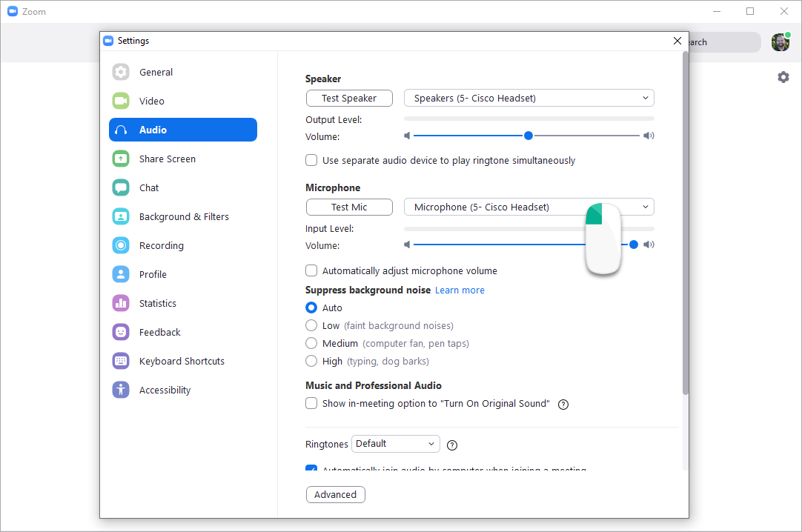Open the Recording settings icon

click(121, 245)
